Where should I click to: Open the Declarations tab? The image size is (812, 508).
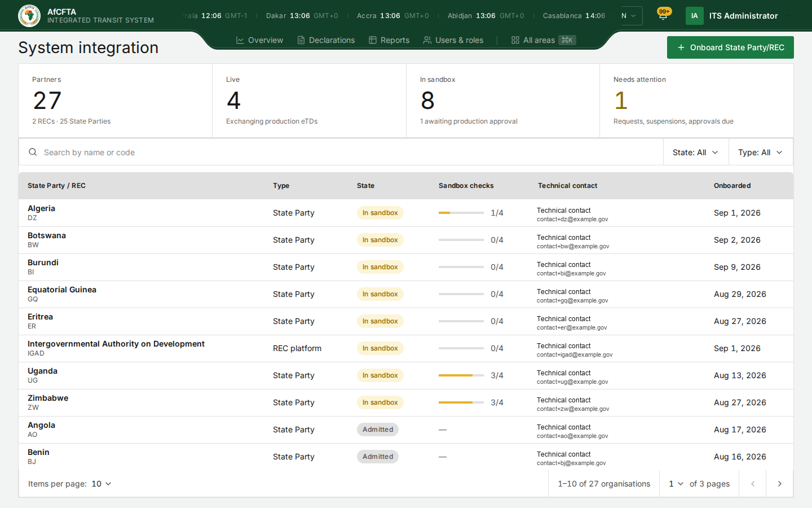pyautogui.click(x=326, y=40)
